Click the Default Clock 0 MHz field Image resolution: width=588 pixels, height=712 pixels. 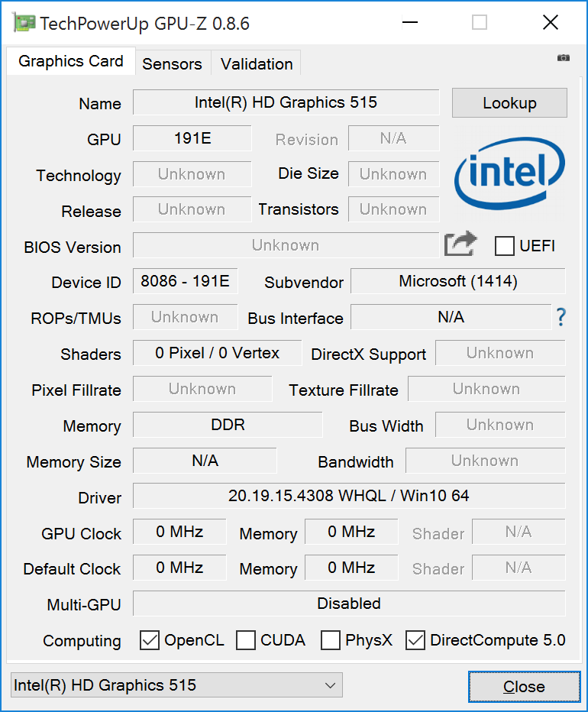179,567
